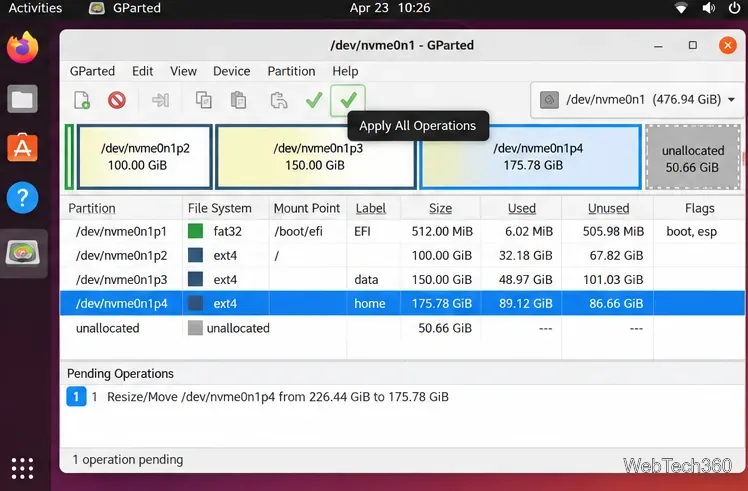Click Activities in the top bar
Screen dimensions: 748x491
35,8
